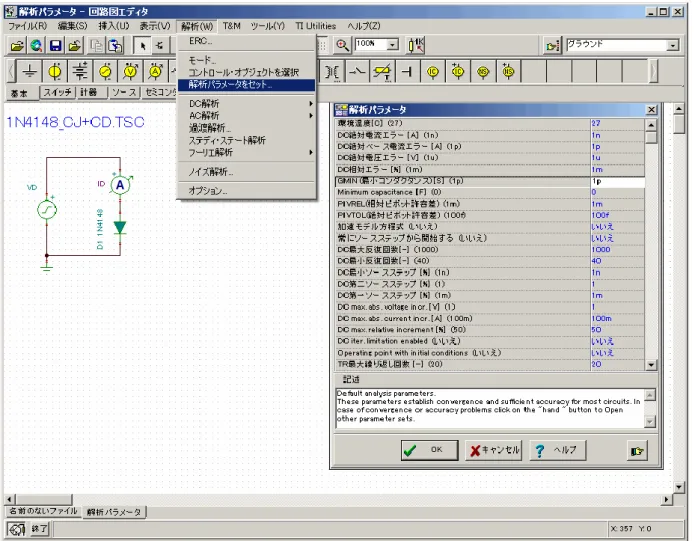Select the wire drawing tool
The width and height of the screenshot is (695, 541).
160,45
